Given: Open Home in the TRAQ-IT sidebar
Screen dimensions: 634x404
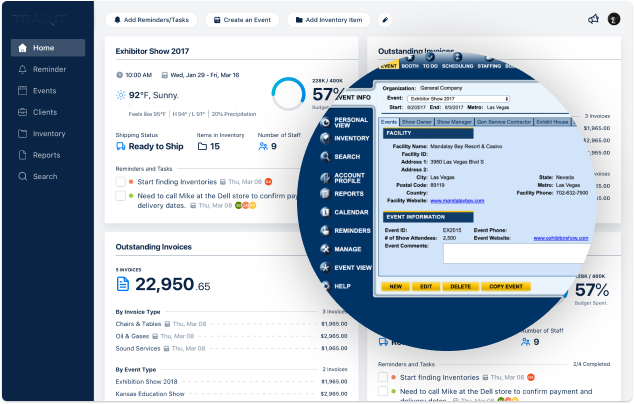Looking at the screenshot, I should pos(48,48).
